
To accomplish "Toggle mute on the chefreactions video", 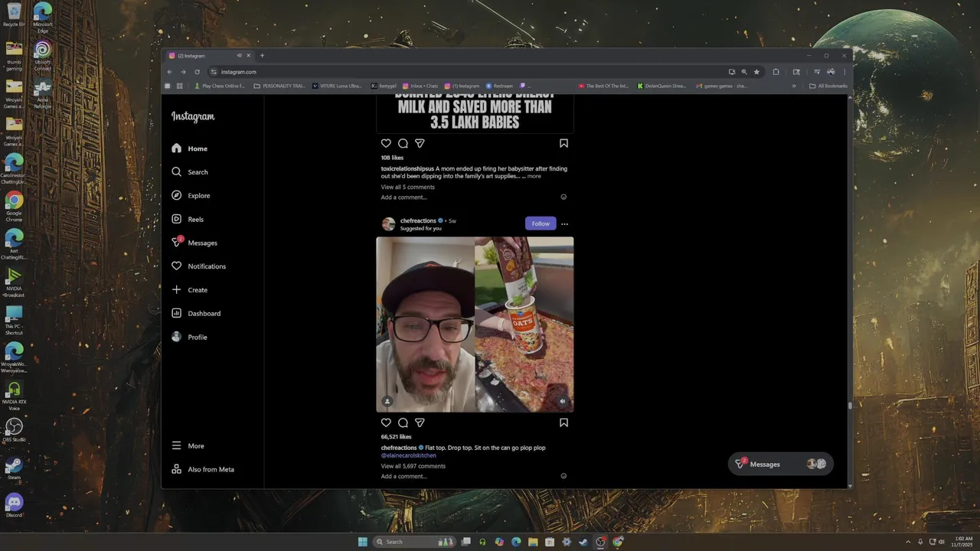I will pos(563,401).
